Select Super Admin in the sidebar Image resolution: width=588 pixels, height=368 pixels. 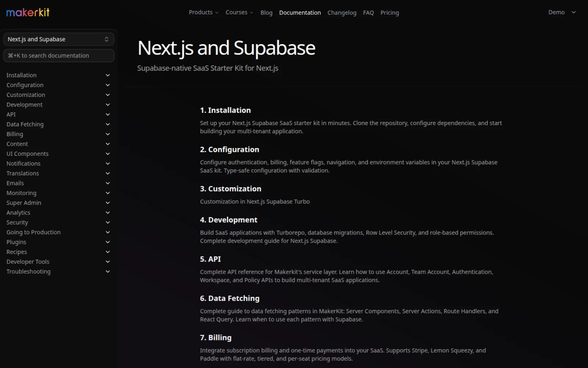point(24,203)
